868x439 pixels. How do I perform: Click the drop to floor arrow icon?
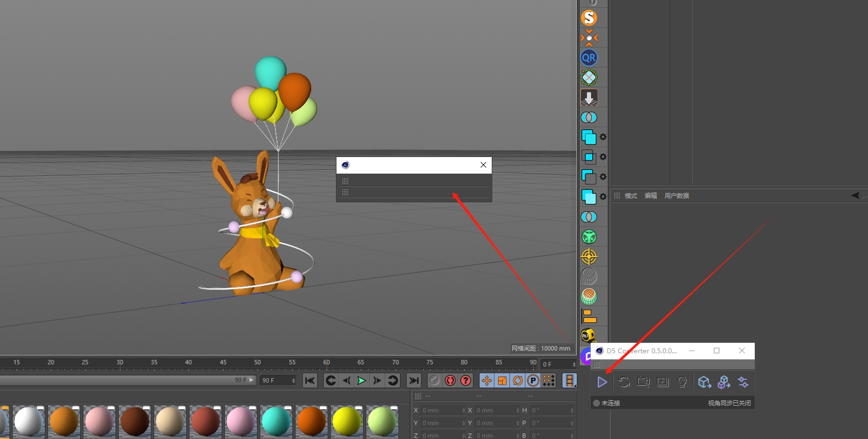click(589, 98)
